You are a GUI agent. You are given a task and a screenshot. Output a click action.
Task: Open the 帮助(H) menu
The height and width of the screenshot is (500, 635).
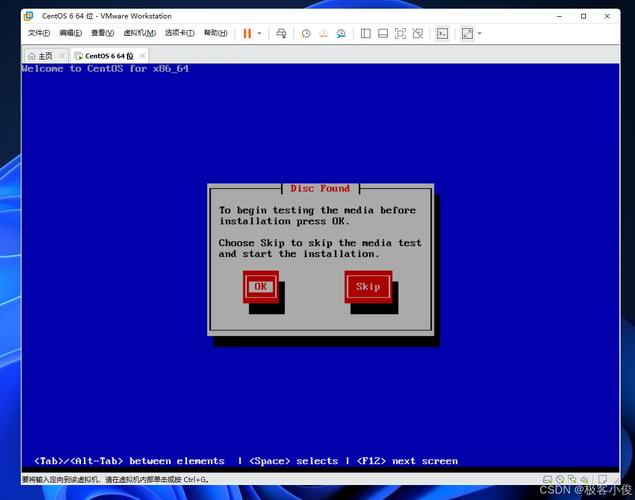[x=215, y=33]
